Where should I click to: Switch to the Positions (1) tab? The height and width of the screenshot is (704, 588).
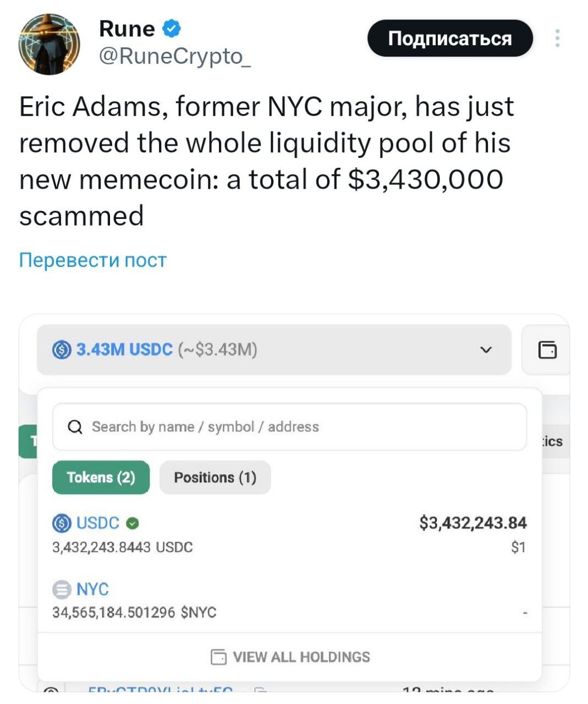[215, 477]
